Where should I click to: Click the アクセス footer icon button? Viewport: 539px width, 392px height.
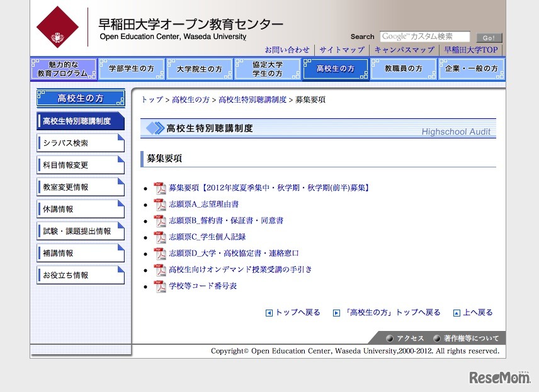tap(406, 337)
